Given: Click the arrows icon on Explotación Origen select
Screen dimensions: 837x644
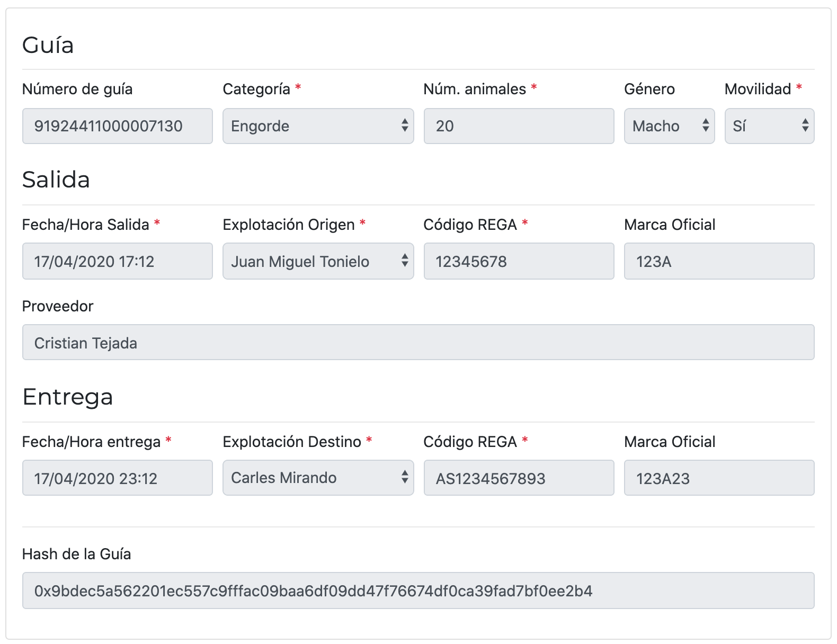Looking at the screenshot, I should pos(405,260).
